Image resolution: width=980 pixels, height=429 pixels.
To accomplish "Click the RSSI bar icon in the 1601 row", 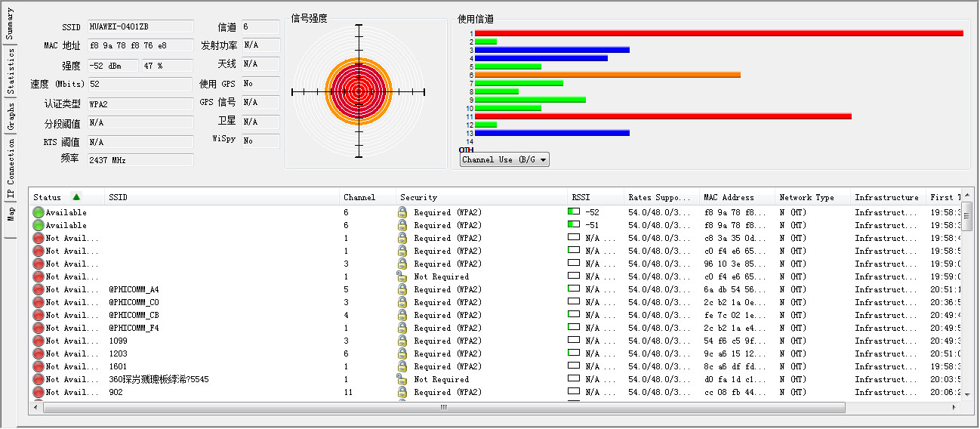I will tap(574, 366).
